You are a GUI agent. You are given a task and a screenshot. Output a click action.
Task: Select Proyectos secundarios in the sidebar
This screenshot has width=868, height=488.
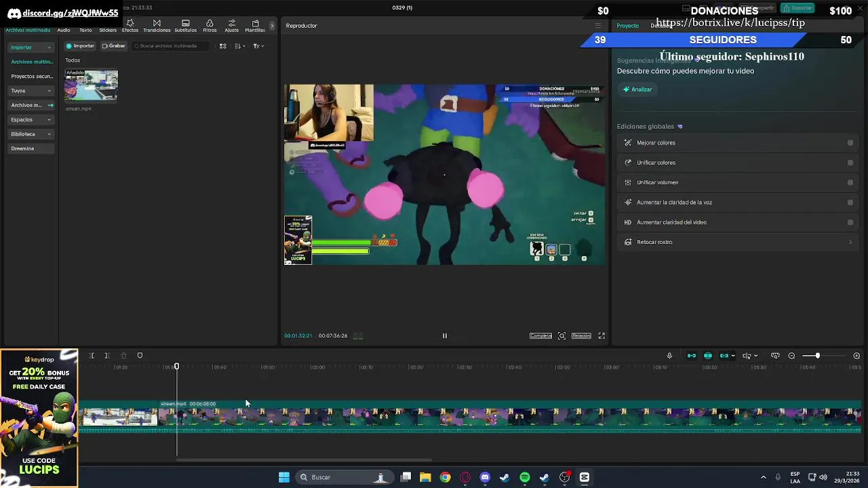(32, 77)
